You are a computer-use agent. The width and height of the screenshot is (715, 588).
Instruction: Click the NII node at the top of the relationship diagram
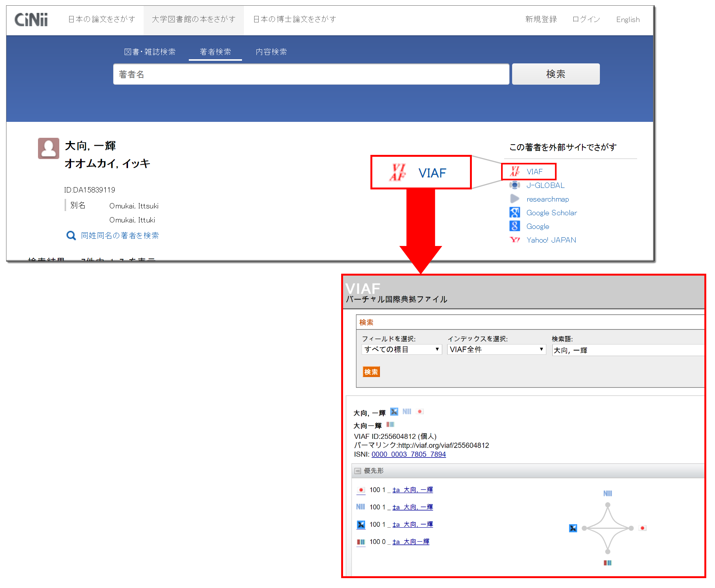(x=607, y=493)
